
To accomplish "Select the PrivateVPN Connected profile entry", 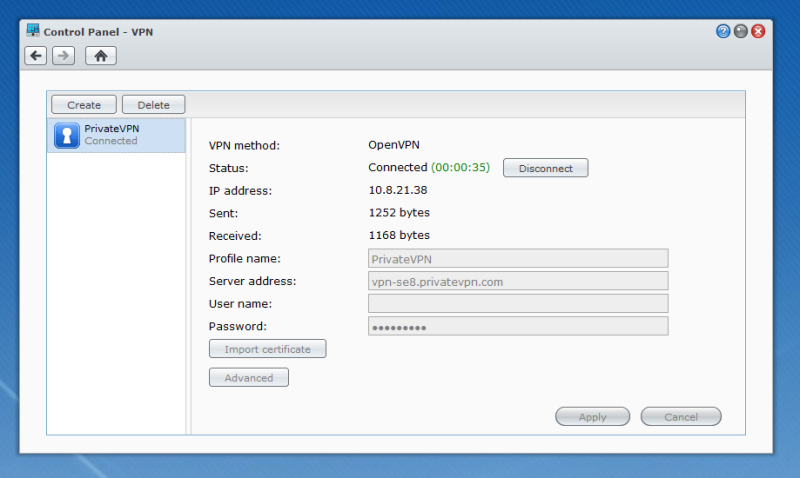I will pyautogui.click(x=116, y=135).
